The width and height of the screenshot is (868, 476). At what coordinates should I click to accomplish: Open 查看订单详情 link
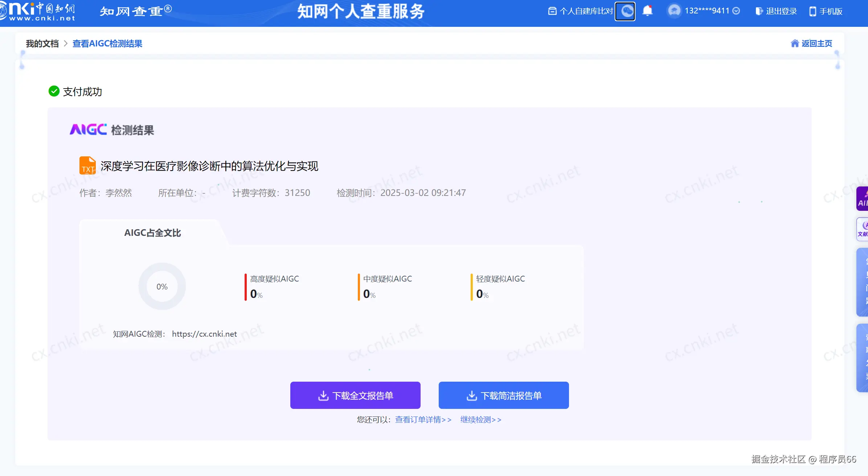pyautogui.click(x=423, y=420)
